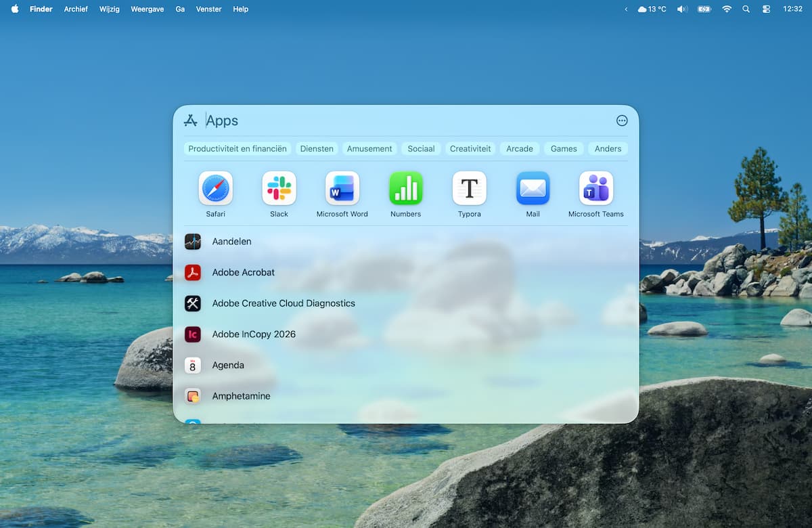This screenshot has height=528, width=812.
Task: Select the Amusement category chip
Action: 369,148
